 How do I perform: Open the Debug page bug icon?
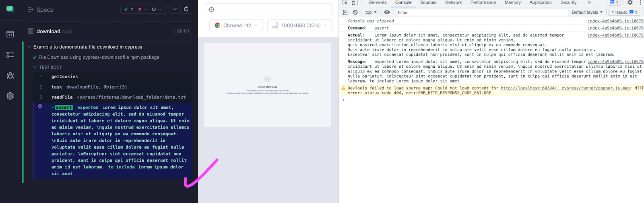10,75
